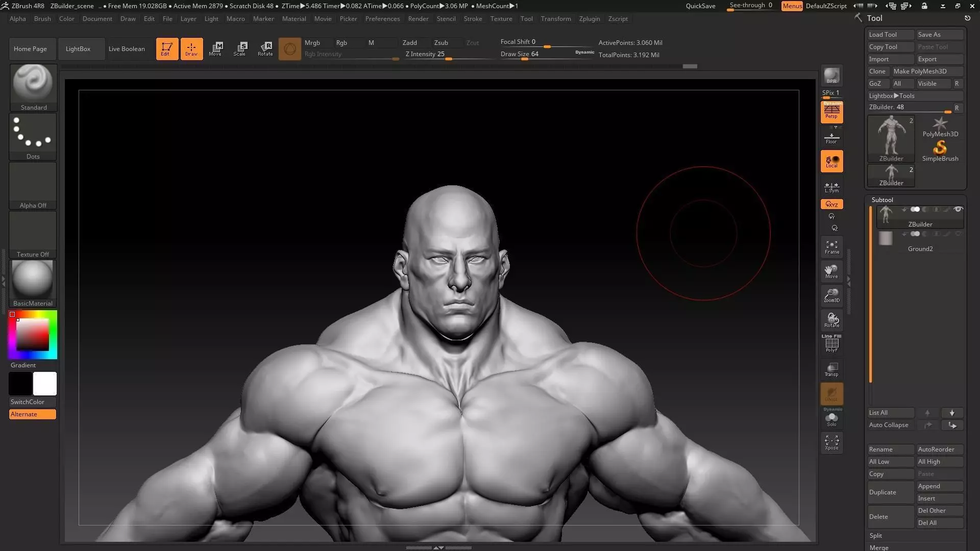Toggle Local symmetry mode
The height and width of the screenshot is (551, 980).
831,161
